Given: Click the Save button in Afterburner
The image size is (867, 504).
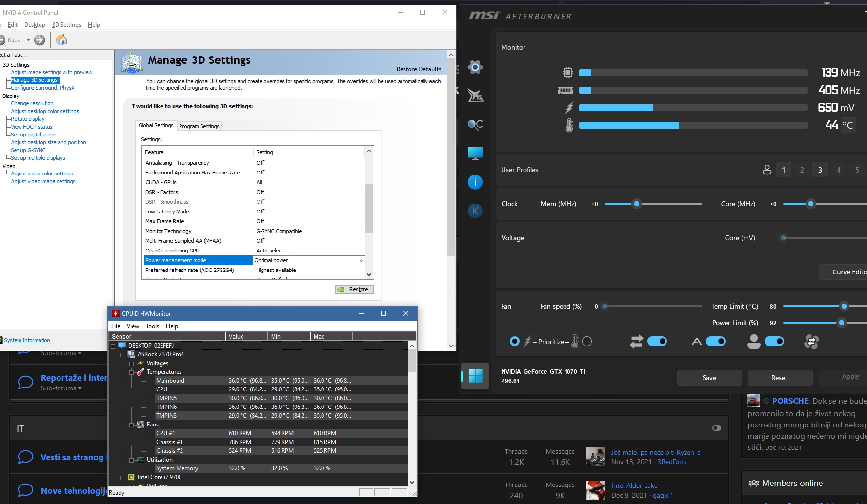Looking at the screenshot, I should 709,378.
